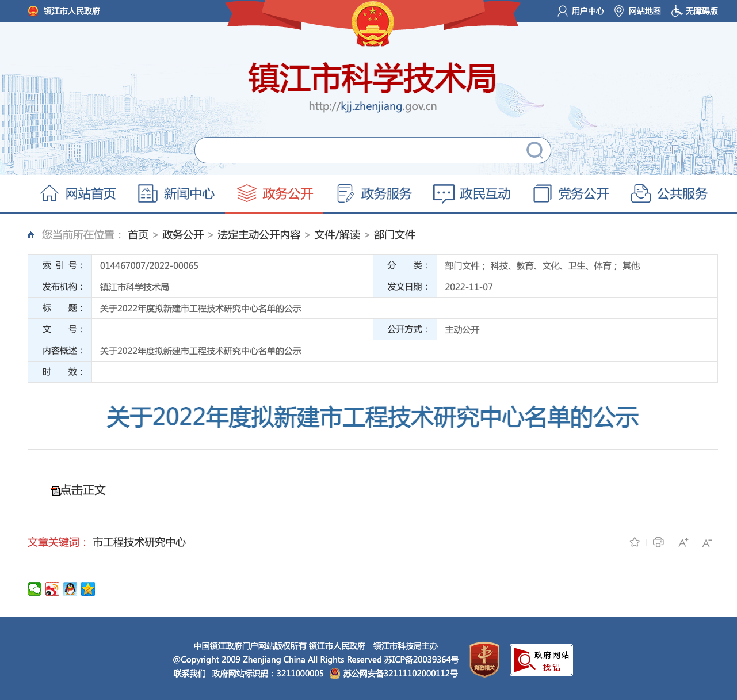737x700 pixels.
Task: Open 苏ICP备20039364号 link
Action: [x=422, y=660]
